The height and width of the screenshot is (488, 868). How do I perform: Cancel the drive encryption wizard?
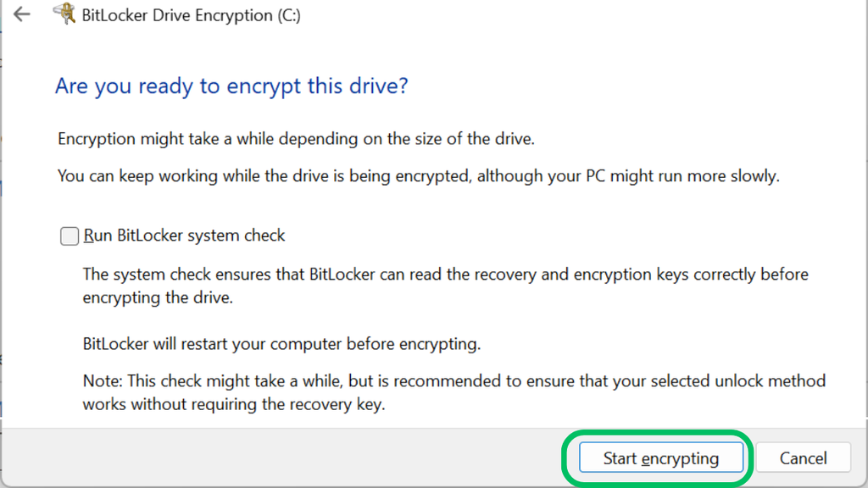point(803,457)
